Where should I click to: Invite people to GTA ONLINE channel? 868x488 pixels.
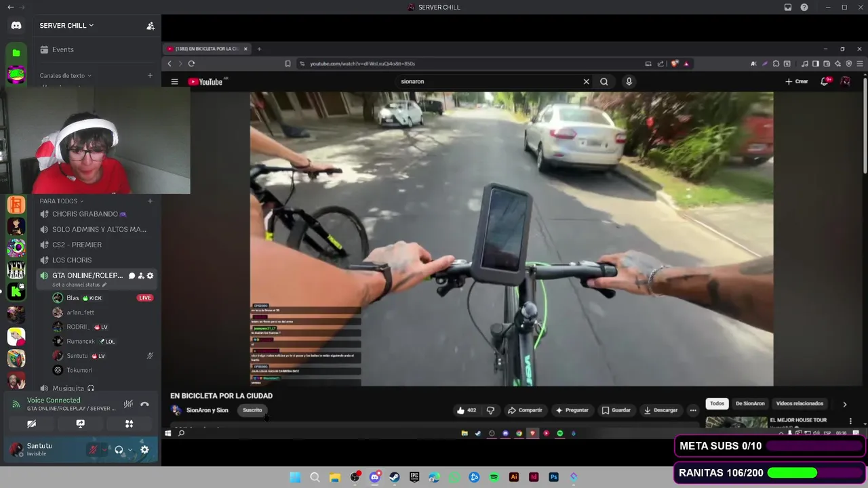click(x=141, y=276)
